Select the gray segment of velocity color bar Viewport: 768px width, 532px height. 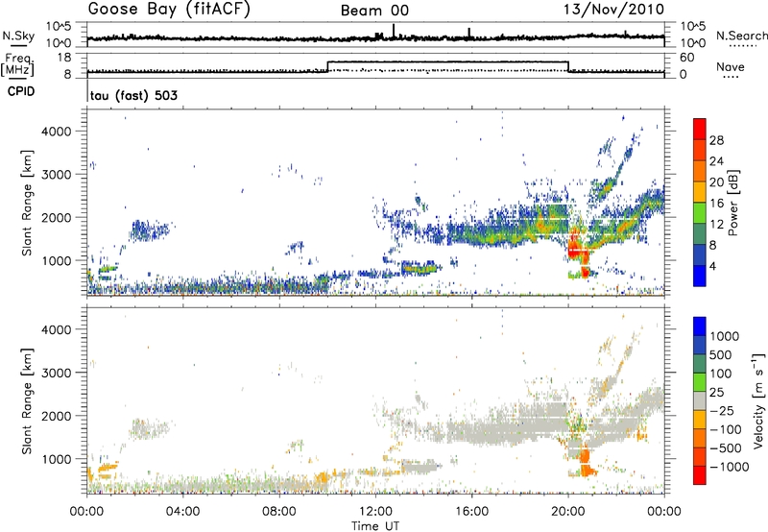(700, 400)
